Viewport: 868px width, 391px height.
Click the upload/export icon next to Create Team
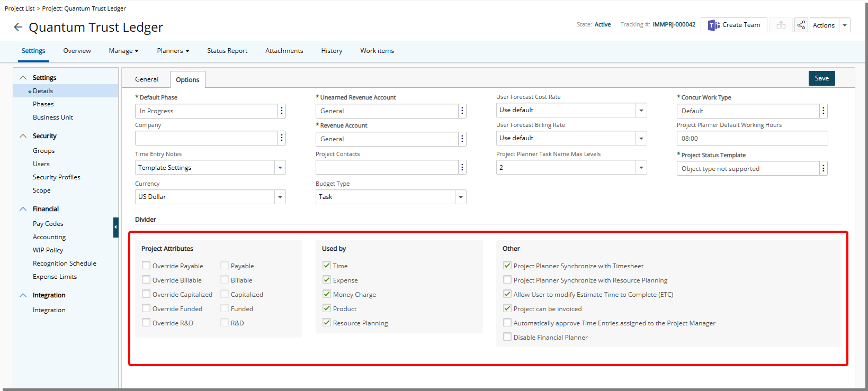(781, 25)
